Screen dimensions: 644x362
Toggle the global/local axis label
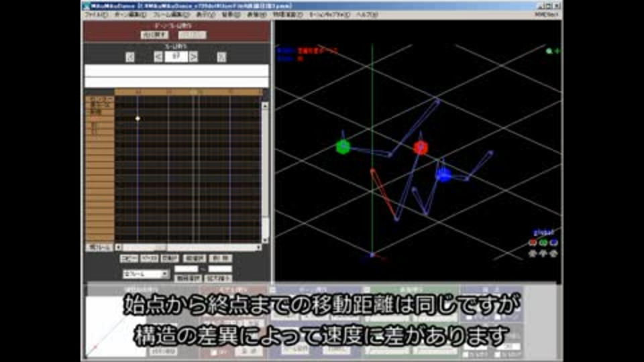[x=543, y=233]
